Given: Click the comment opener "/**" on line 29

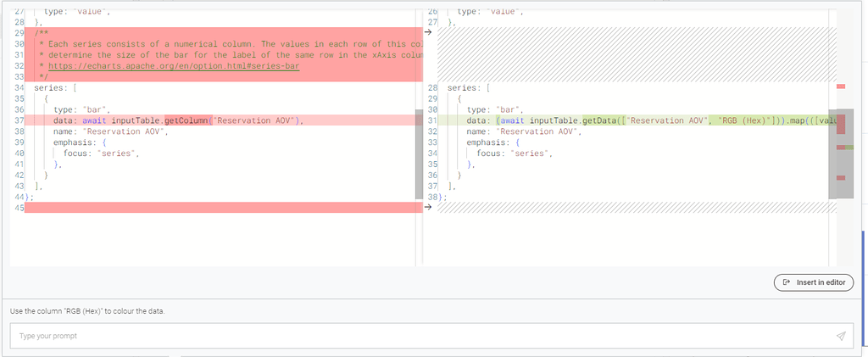Looking at the screenshot, I should click(41, 33).
